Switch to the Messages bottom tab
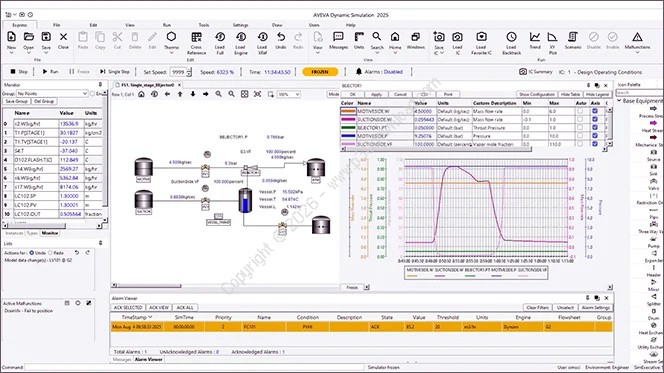The image size is (664, 373). click(122, 359)
